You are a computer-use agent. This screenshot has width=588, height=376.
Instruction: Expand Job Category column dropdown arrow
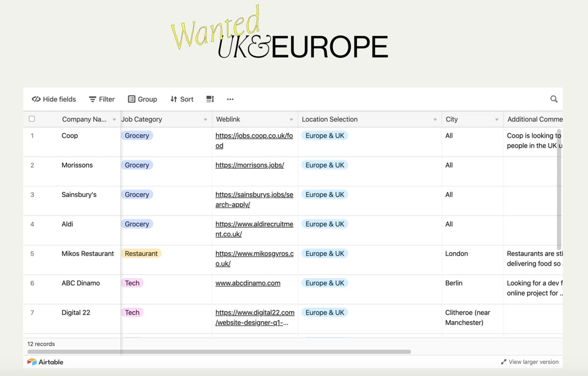click(205, 119)
